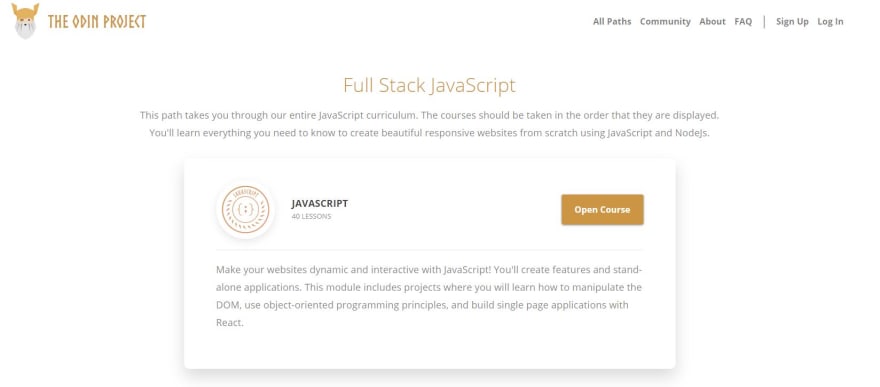Click the Open Course button

[x=602, y=210]
